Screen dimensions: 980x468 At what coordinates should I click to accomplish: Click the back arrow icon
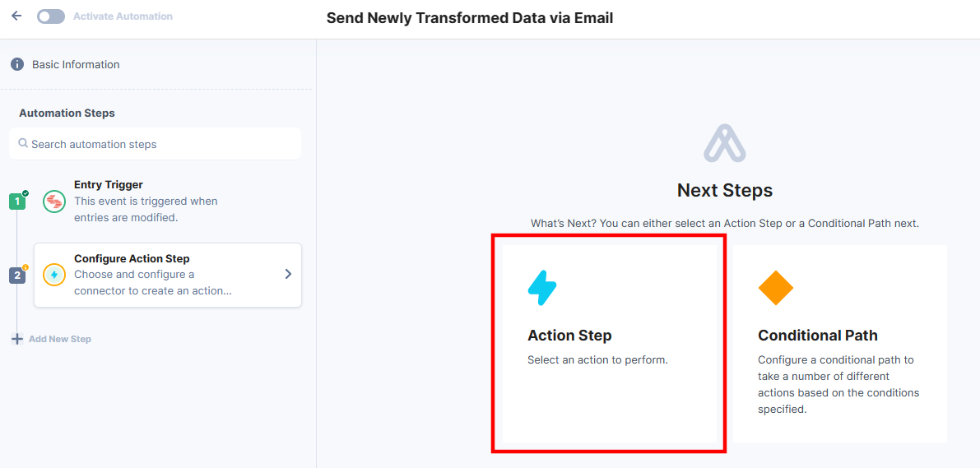coord(17,16)
